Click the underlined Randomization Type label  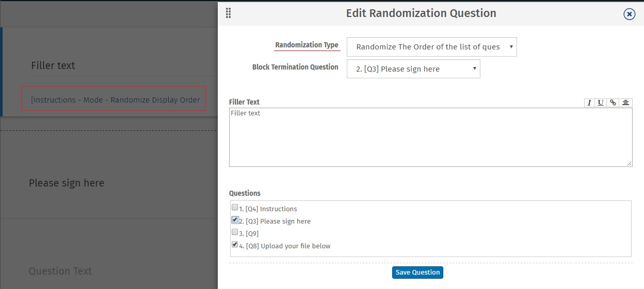point(307,45)
